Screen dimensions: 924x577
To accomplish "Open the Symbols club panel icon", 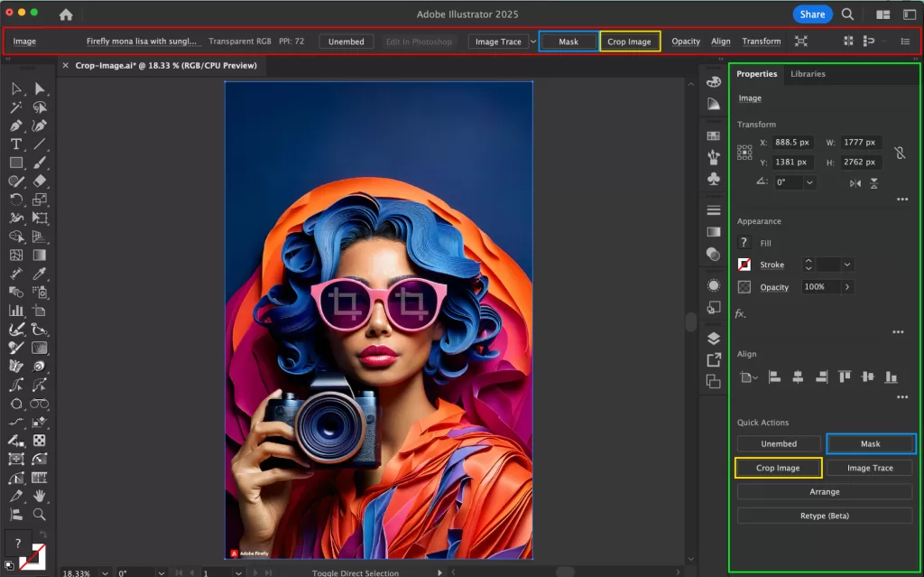I will [x=714, y=179].
